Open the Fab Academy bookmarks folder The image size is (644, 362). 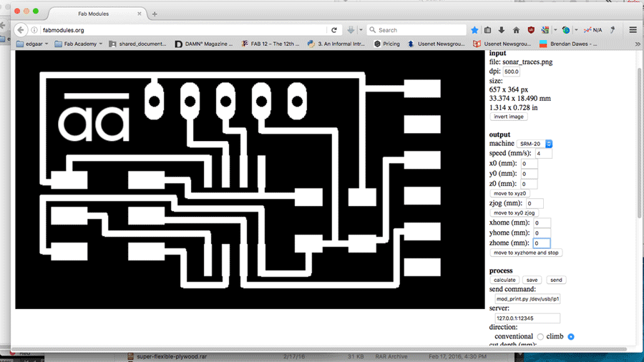pos(79,44)
